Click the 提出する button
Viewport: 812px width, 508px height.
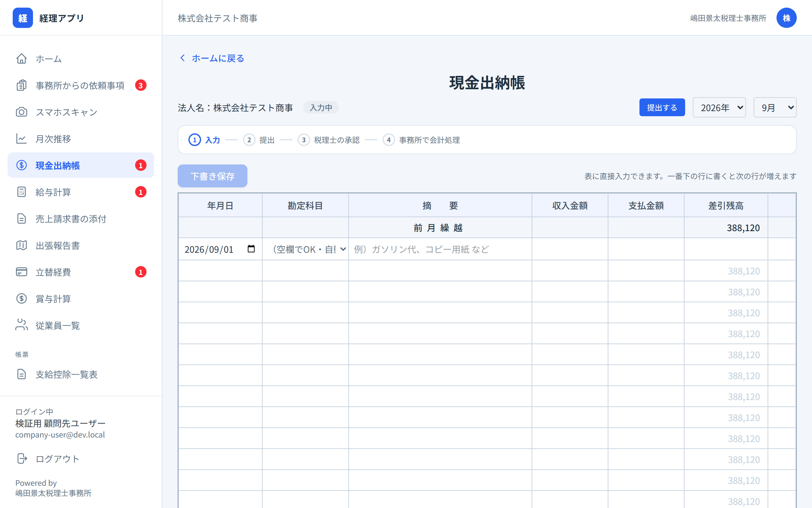(x=662, y=108)
